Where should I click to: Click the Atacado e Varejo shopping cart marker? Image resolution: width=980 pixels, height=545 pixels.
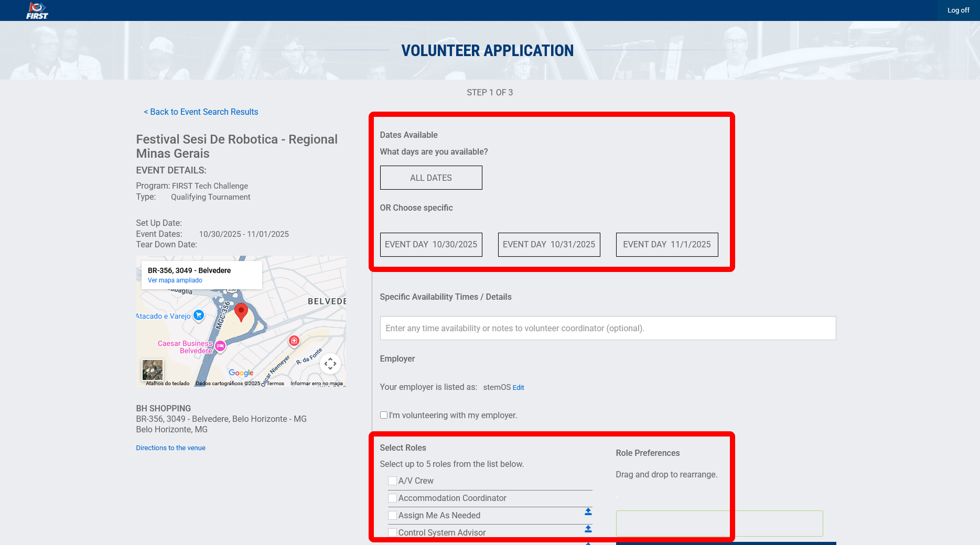tap(199, 315)
